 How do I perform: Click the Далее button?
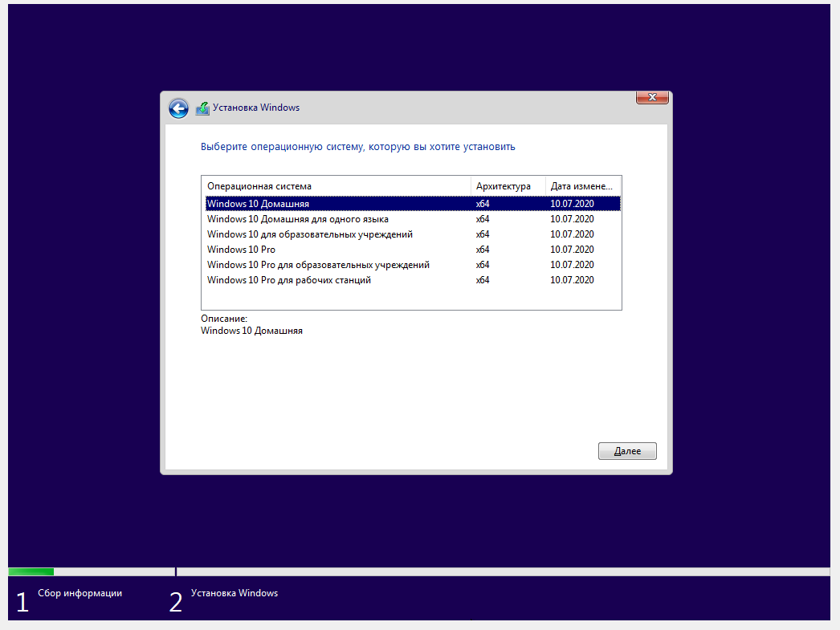(626, 451)
